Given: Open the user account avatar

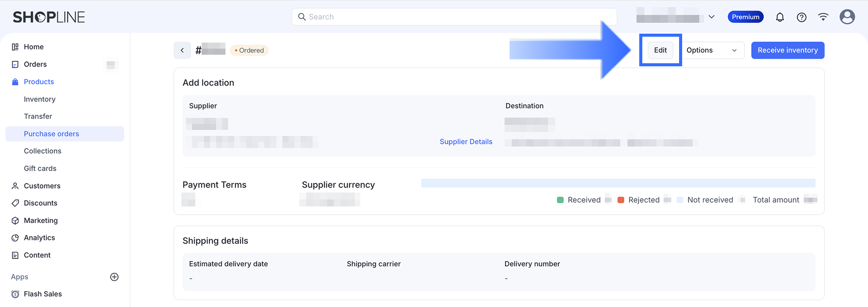Looking at the screenshot, I should pos(847,17).
